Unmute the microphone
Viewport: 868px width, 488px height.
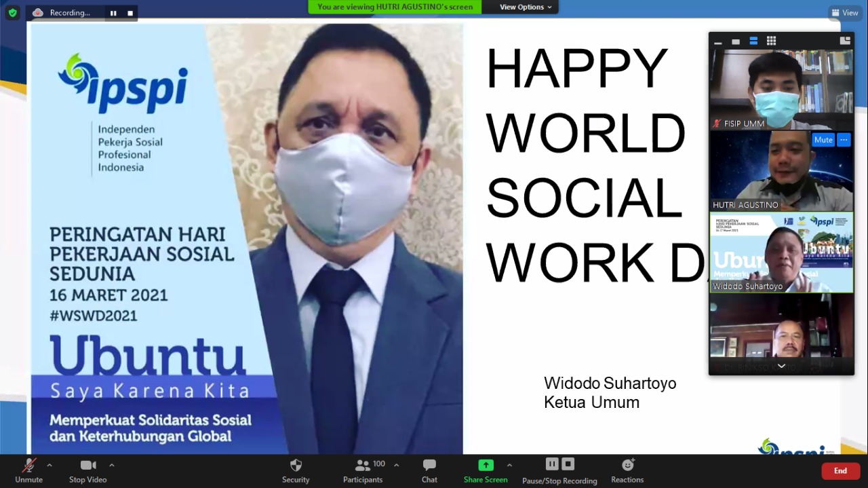point(28,470)
